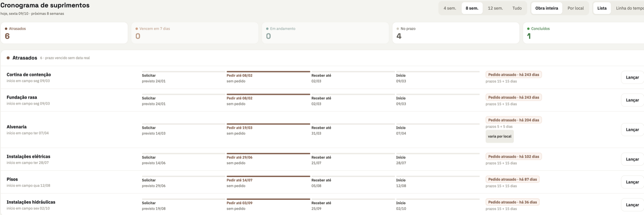Select the Fundação rasa item name
644x215 pixels.
click(x=22, y=97)
